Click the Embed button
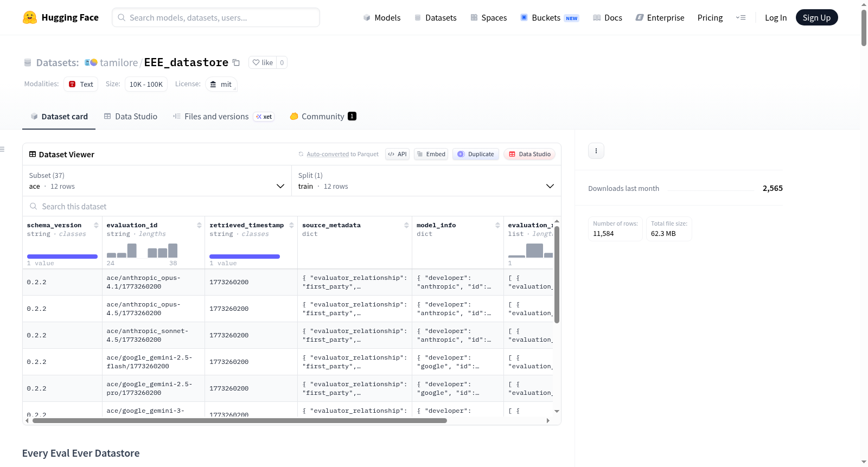868x467 pixels. 431,154
